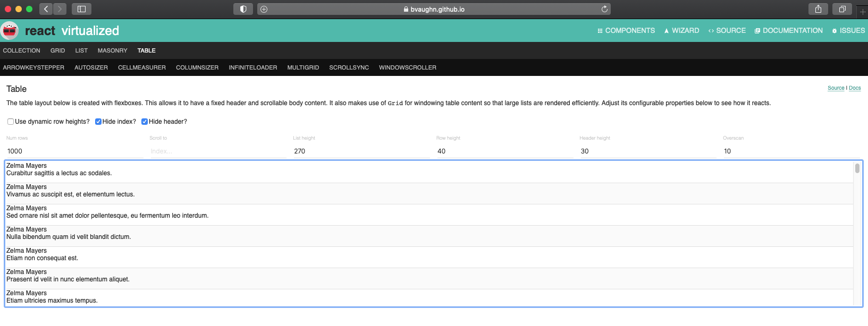Open the WIZARD nav link
The width and height of the screenshot is (868, 326).
681,31
